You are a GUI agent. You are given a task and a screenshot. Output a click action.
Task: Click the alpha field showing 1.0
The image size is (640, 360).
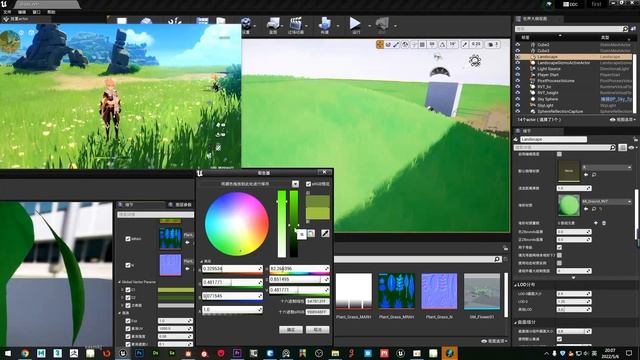click(x=232, y=310)
